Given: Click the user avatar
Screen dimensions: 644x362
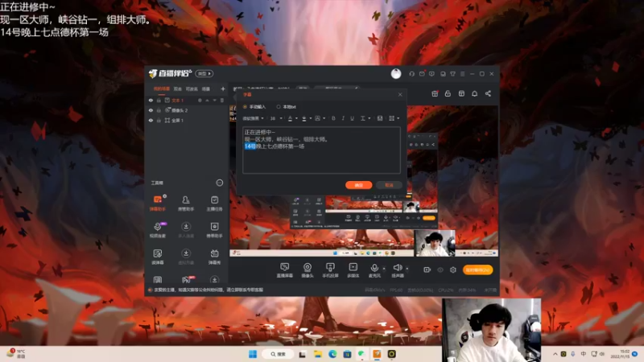Looking at the screenshot, I should click(396, 73).
